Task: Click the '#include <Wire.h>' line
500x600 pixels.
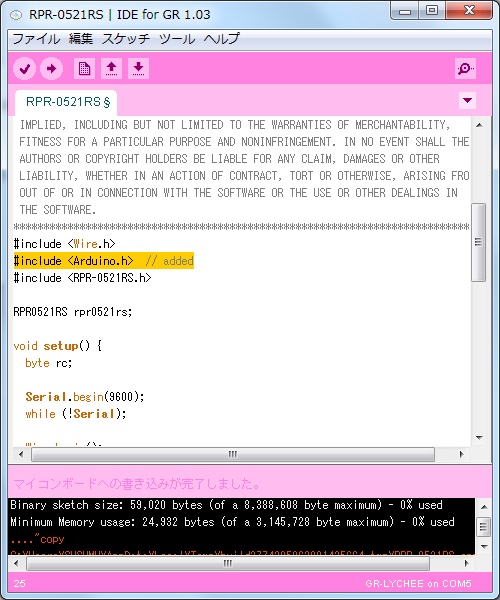Action: click(64, 244)
